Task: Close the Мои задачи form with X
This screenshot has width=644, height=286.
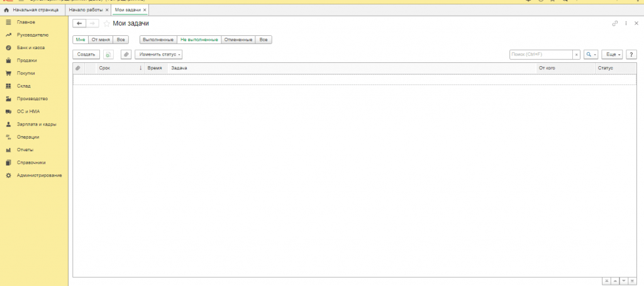Action: click(636, 23)
